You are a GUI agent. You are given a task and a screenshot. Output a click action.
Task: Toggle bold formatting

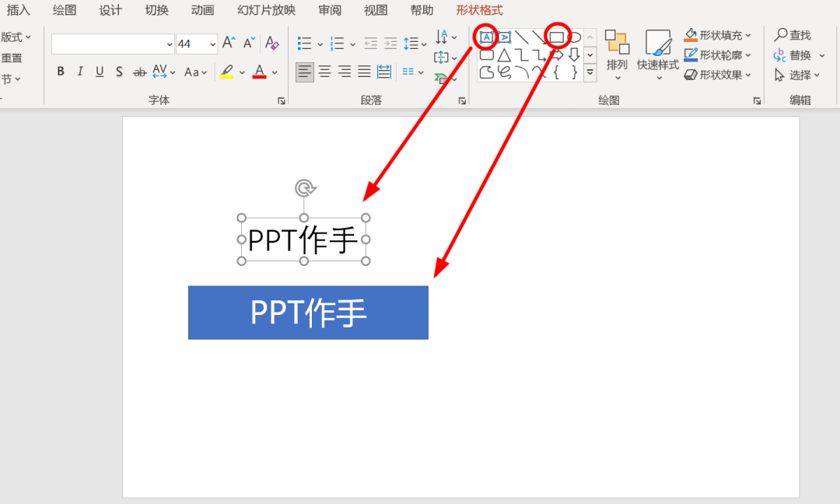coord(61,72)
